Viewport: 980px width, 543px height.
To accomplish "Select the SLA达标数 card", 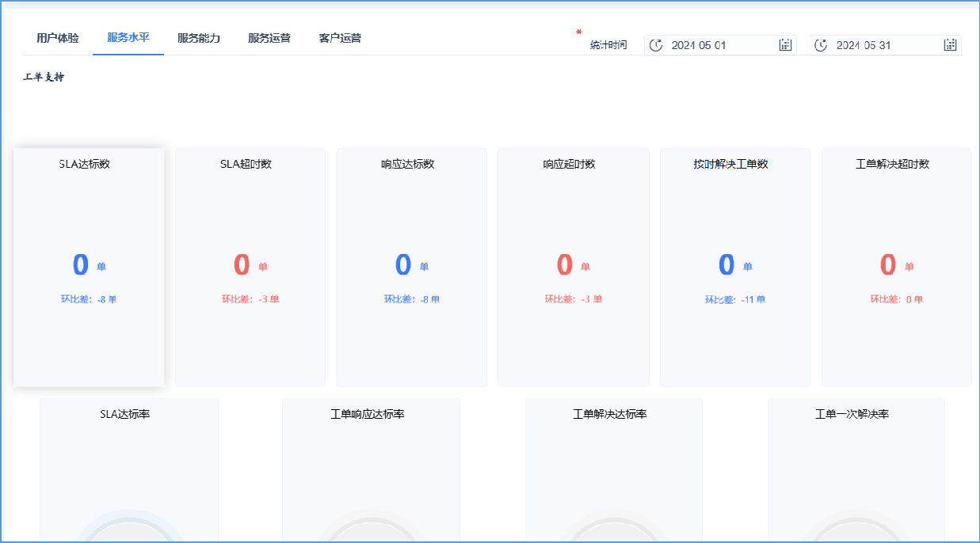I will pos(89,267).
